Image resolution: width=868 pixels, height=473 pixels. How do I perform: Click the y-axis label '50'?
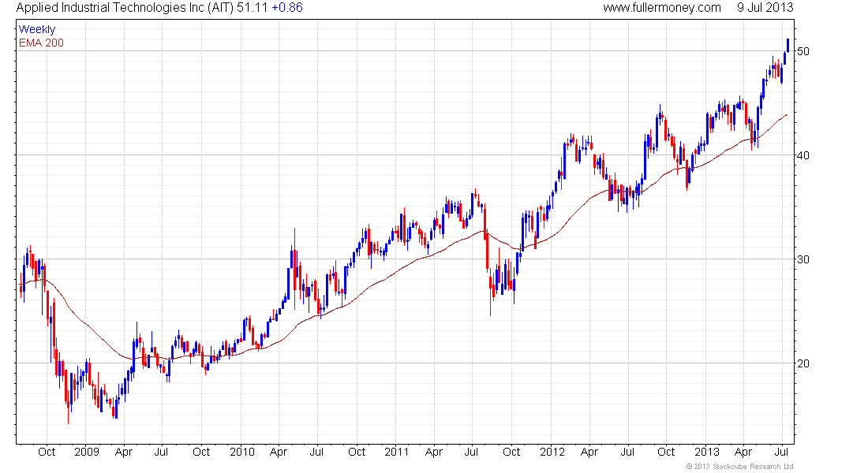pyautogui.click(x=803, y=51)
